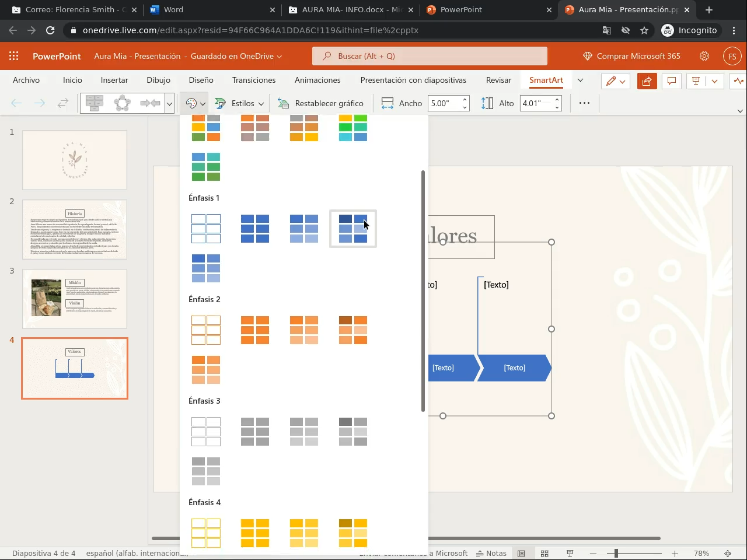The height and width of the screenshot is (560, 747).
Task: Switch to Normal view icon in status bar
Action: 522,553
